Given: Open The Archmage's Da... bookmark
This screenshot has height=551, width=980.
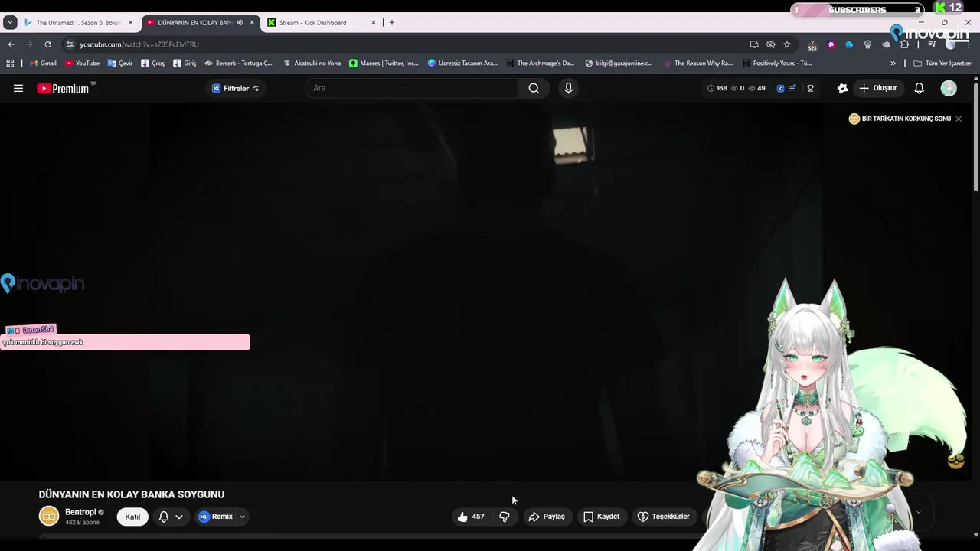Looking at the screenshot, I should (x=540, y=64).
